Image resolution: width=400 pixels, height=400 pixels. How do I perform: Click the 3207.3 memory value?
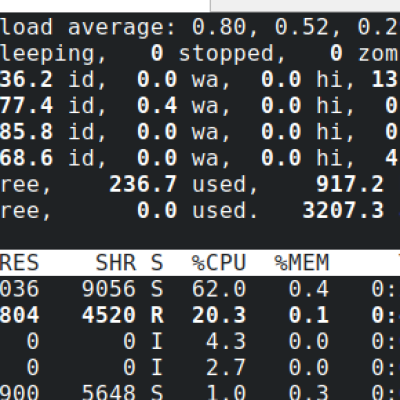(343, 210)
